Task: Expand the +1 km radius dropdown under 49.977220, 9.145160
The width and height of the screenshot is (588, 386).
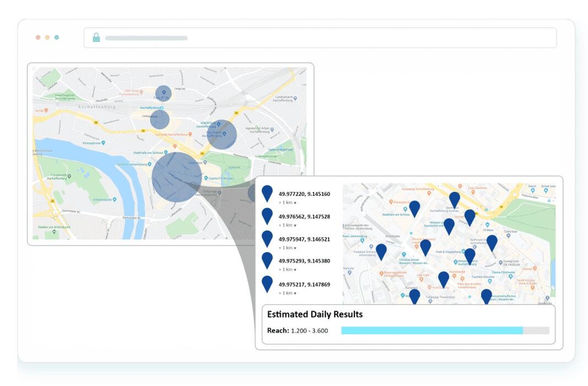Action: pyautogui.click(x=287, y=203)
